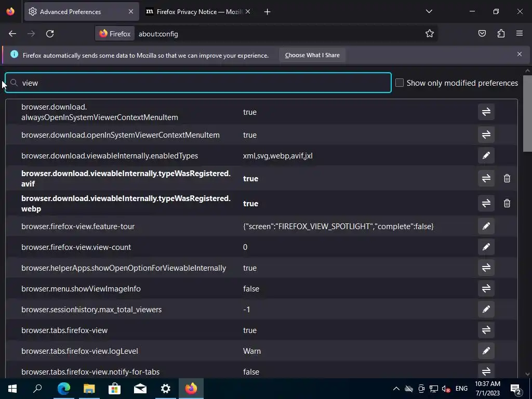Click the page vertical scrollbar thumb

(x=527, y=114)
